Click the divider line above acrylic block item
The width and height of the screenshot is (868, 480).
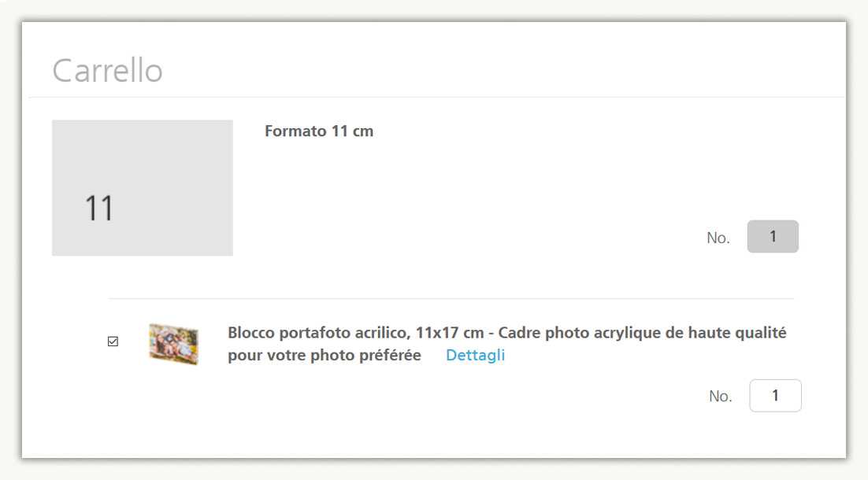point(451,299)
